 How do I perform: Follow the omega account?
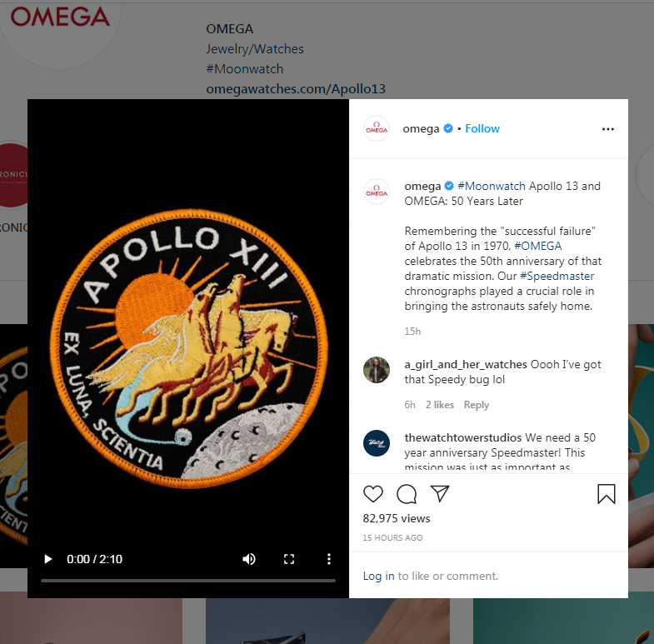tap(482, 128)
